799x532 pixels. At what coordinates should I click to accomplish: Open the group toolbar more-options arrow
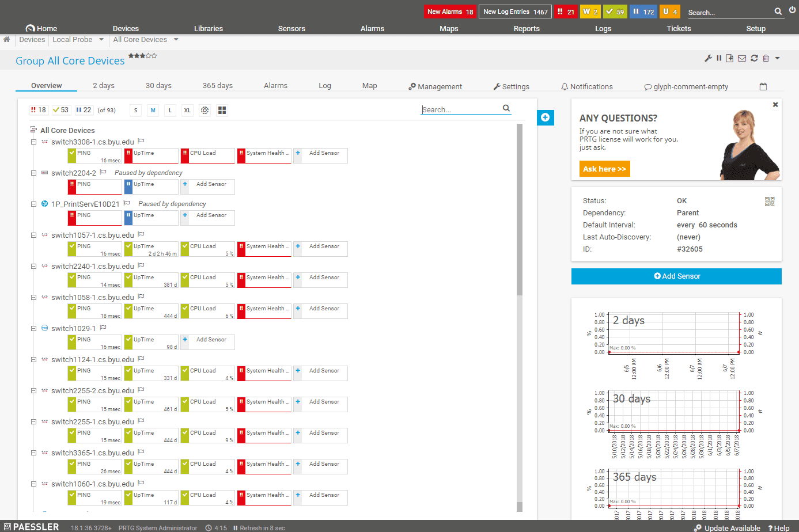pyautogui.click(x=777, y=58)
